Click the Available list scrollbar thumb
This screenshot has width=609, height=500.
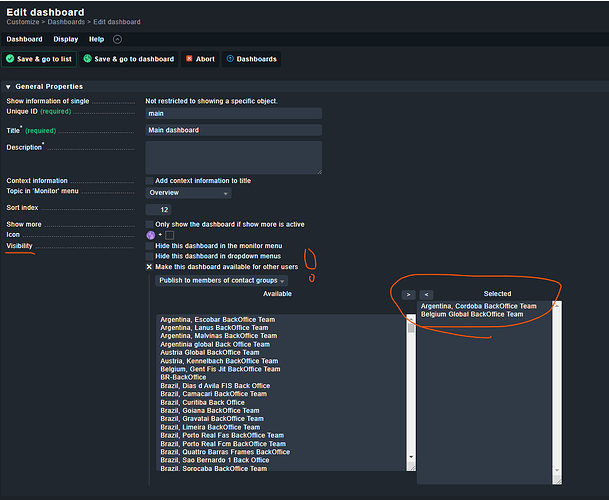pyautogui.click(x=411, y=328)
